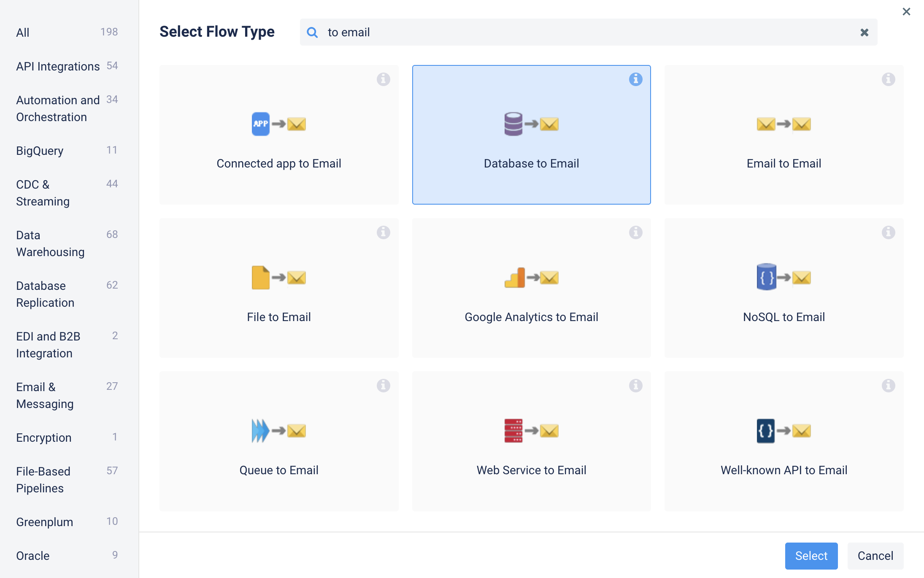The image size is (924, 578).
Task: Click the Google Analytics to Email label
Action: pyautogui.click(x=531, y=317)
